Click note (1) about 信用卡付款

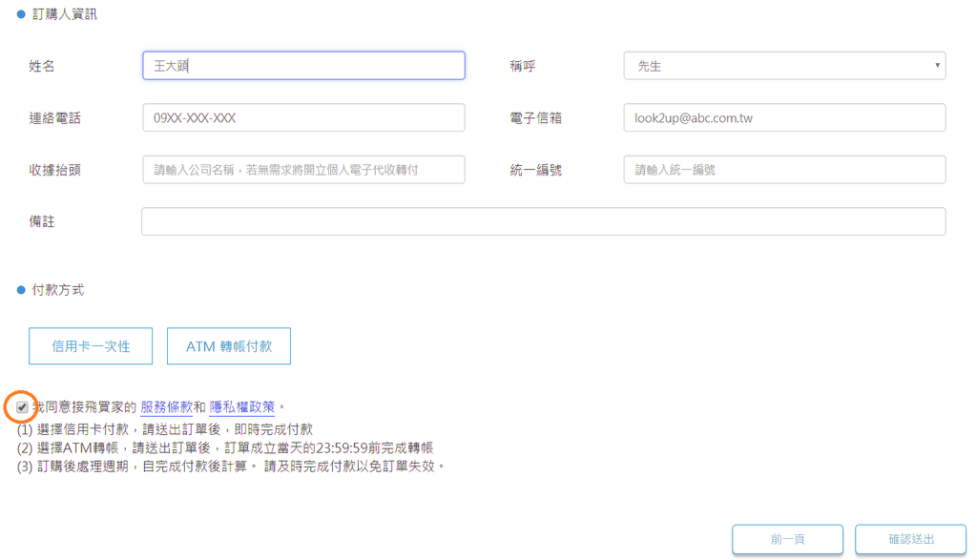(165, 429)
